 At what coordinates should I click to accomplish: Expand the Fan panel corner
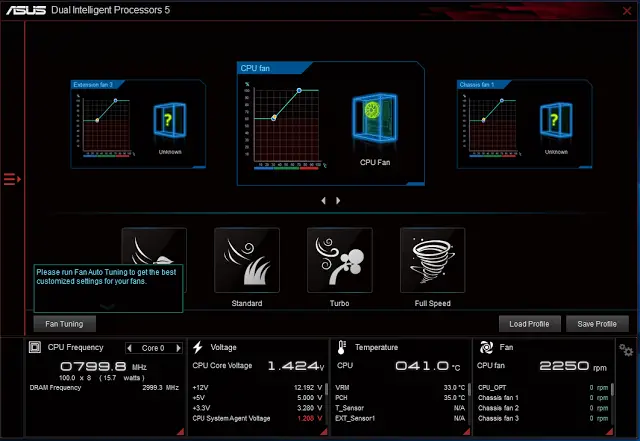coord(609,431)
